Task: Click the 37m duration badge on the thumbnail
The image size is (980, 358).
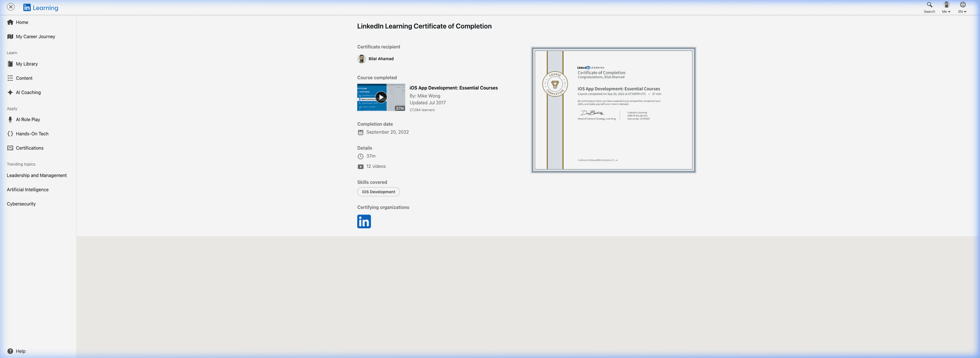Action: 400,108
